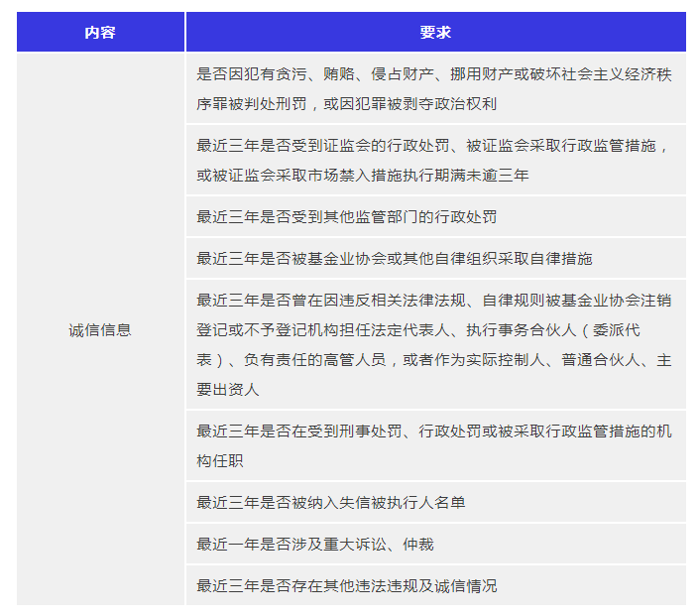Select the row 最近三年是否受到其他监管部门的行政处罚
Image resolution: width=699 pixels, height=616 pixels.
click(x=346, y=216)
